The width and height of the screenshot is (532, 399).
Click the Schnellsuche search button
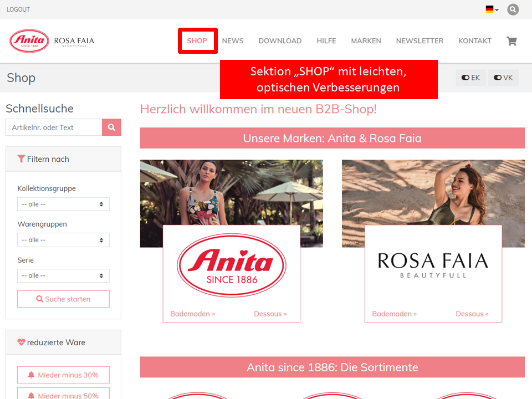click(x=111, y=127)
